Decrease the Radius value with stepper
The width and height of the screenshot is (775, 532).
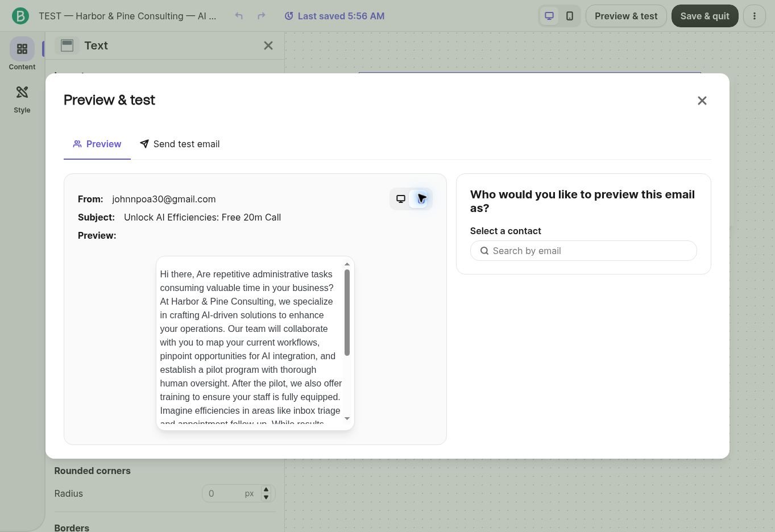click(266, 497)
